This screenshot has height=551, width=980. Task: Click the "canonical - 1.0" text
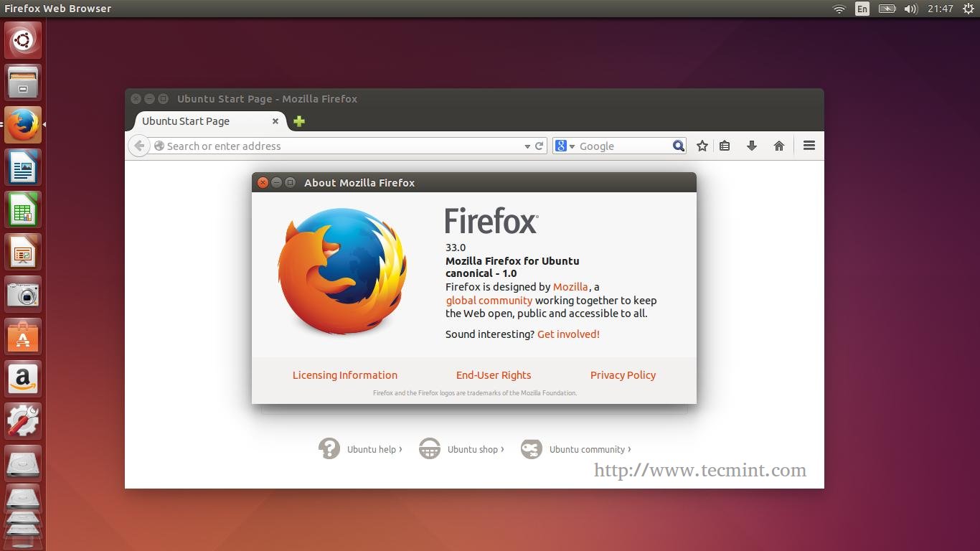[x=481, y=273]
